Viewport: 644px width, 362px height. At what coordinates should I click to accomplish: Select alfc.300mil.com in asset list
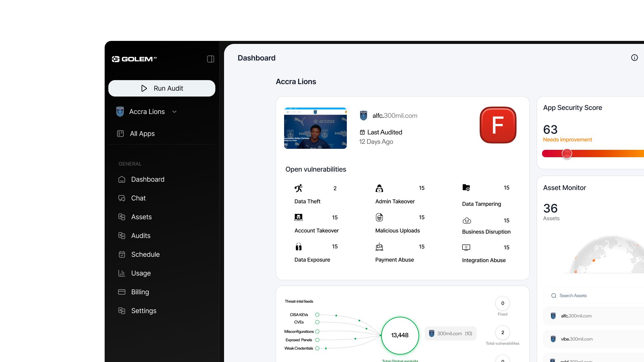tap(594, 316)
